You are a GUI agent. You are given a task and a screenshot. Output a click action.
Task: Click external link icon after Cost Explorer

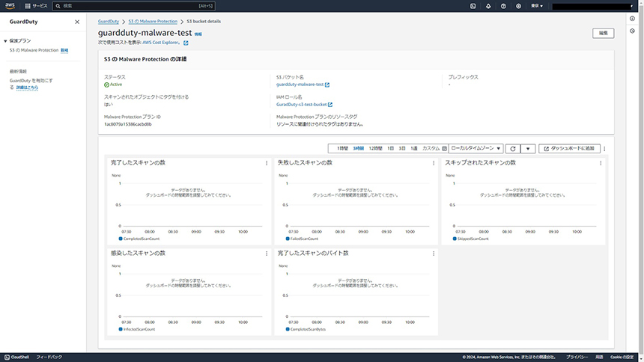point(186,43)
